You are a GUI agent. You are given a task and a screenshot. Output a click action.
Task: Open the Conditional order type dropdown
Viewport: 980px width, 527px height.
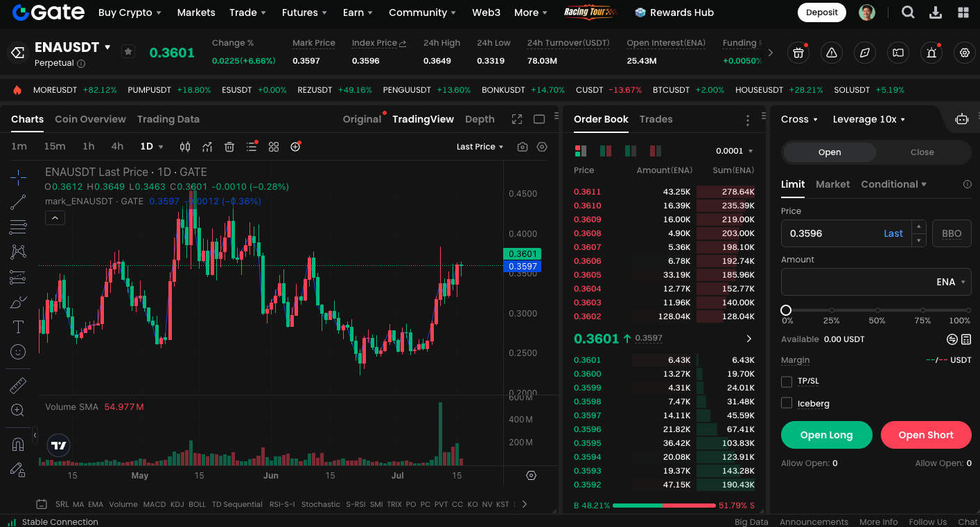tap(893, 184)
